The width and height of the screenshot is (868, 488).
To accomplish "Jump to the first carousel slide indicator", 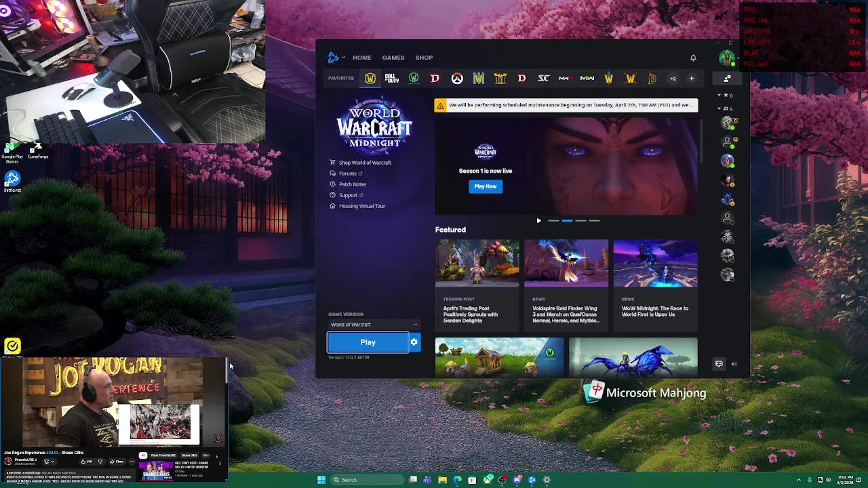I will [553, 221].
